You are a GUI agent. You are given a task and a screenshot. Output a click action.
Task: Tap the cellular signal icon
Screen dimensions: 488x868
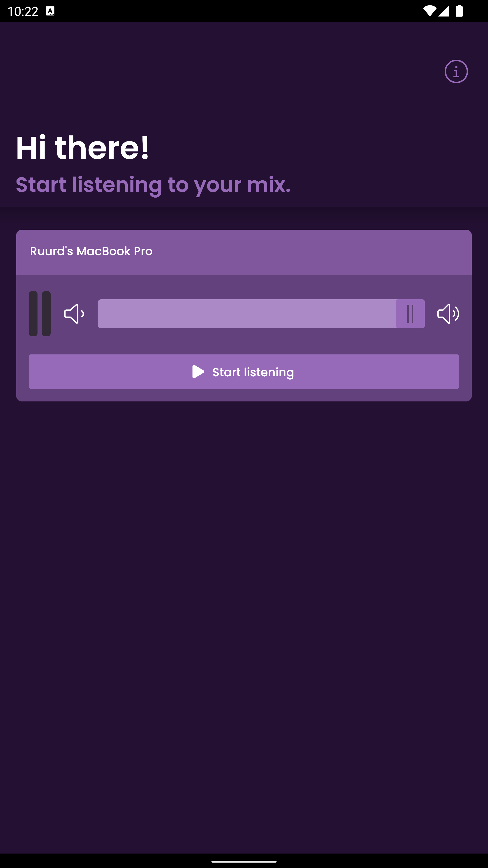(443, 11)
